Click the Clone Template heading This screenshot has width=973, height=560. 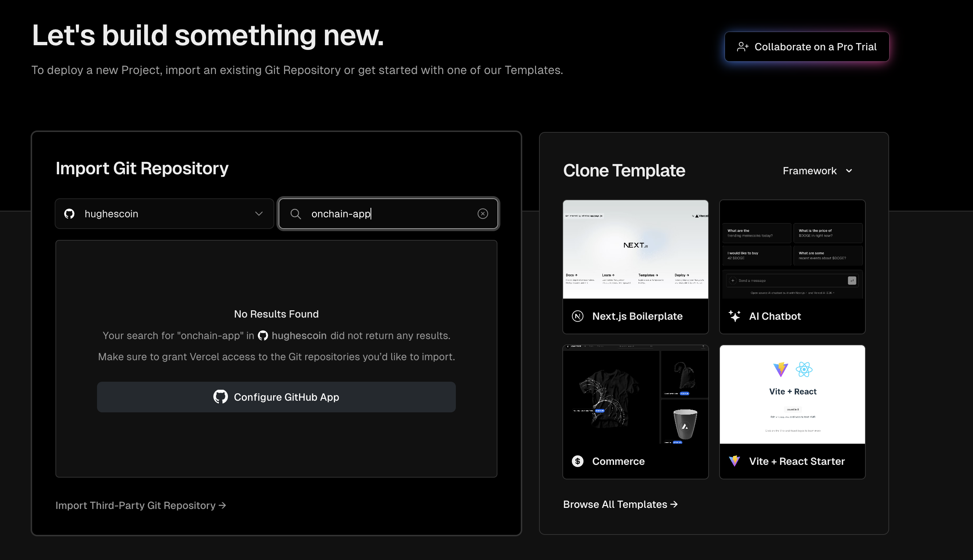click(x=624, y=170)
